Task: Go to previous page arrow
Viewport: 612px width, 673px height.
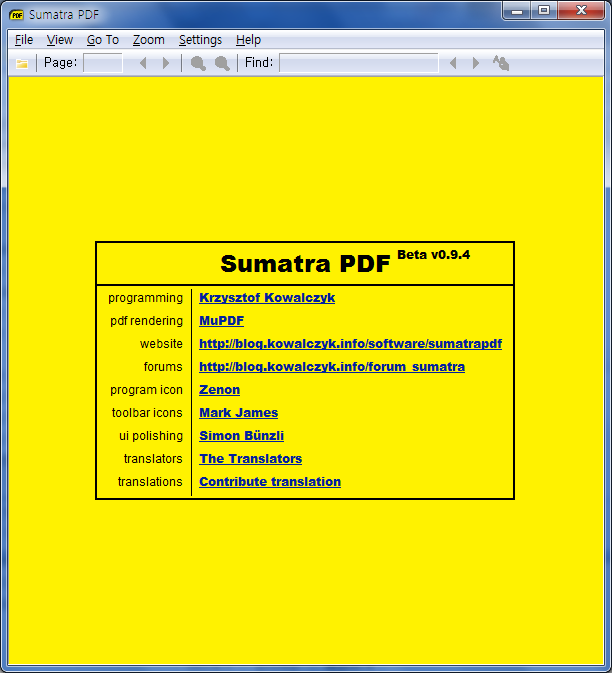Action: coord(143,63)
